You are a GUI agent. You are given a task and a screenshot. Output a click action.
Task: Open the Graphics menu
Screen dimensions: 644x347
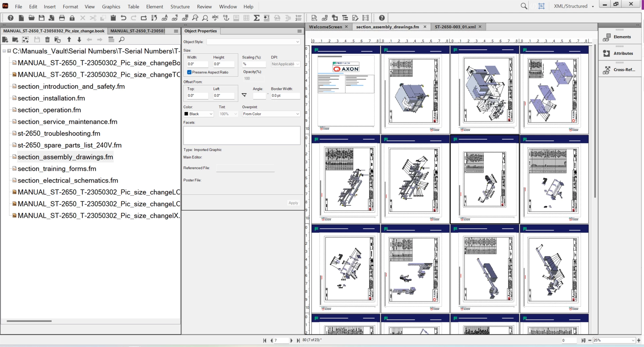[x=111, y=6]
